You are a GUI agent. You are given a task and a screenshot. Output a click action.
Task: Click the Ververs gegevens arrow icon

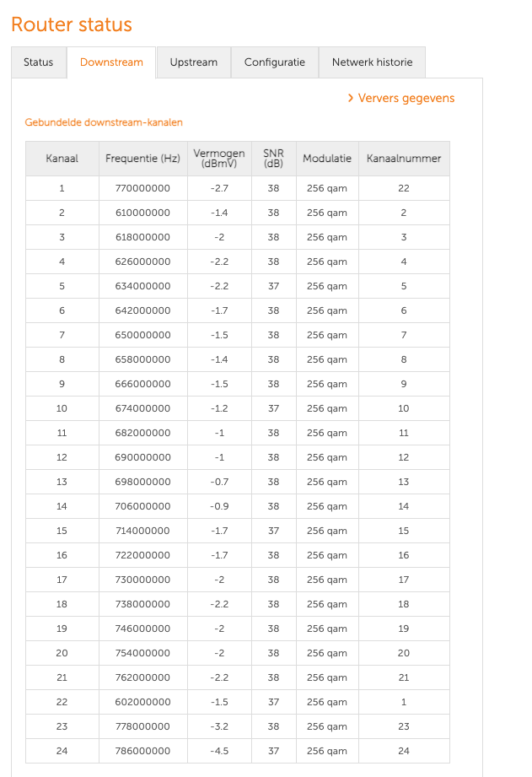[351, 99]
